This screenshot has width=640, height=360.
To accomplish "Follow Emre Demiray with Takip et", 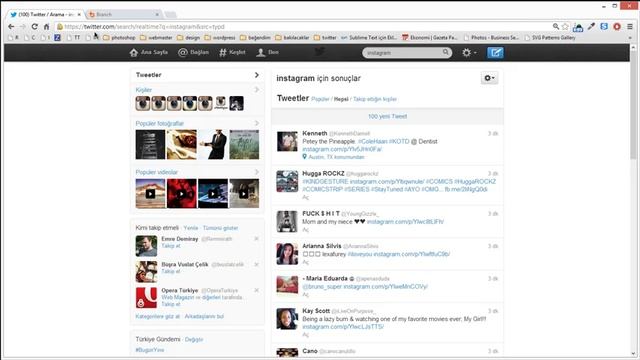I will tap(171, 246).
